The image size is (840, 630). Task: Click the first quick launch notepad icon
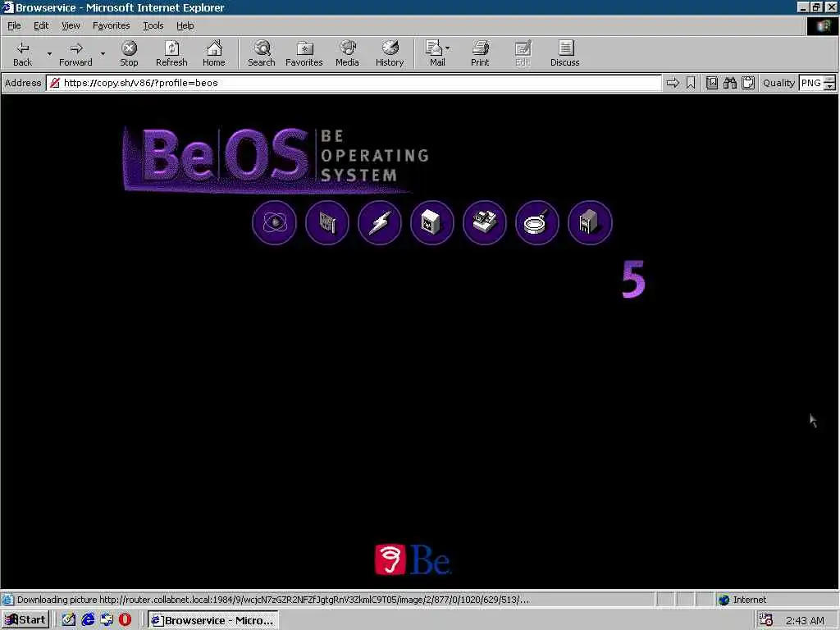click(69, 620)
